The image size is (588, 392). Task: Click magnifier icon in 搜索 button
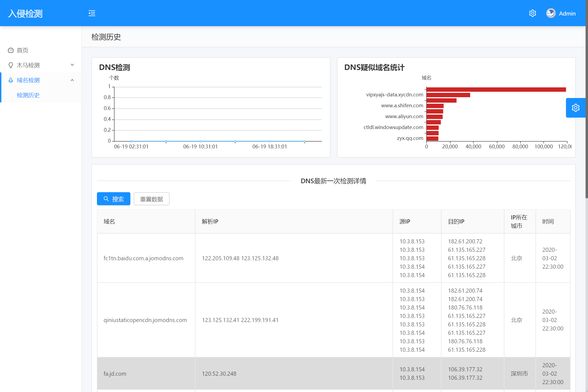click(106, 199)
